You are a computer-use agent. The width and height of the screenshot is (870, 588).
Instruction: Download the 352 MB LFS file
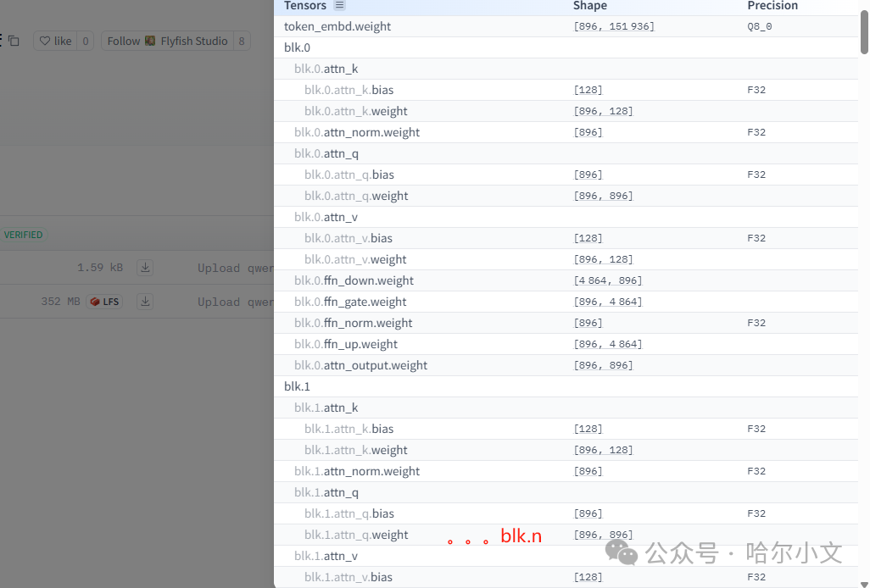point(145,302)
